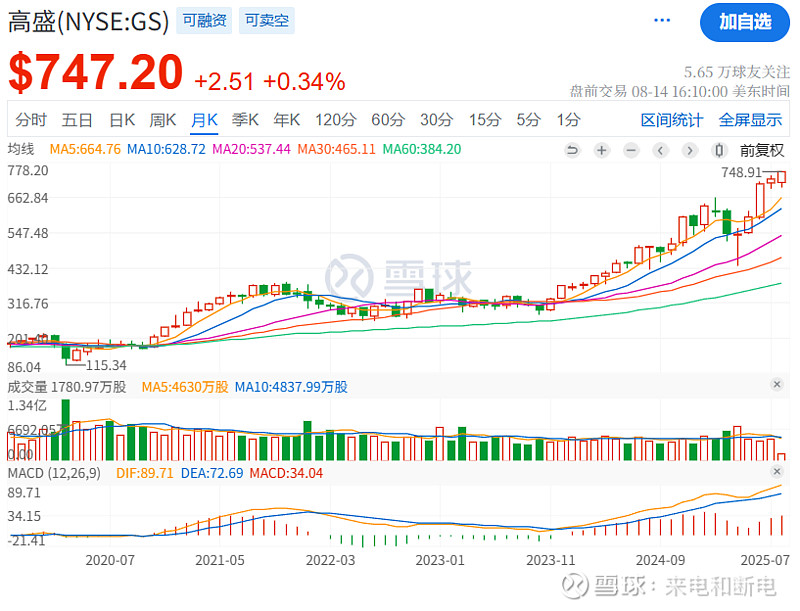Click the MA30:465.11 moving average label
The height and width of the screenshot is (611, 800).
tap(336, 149)
